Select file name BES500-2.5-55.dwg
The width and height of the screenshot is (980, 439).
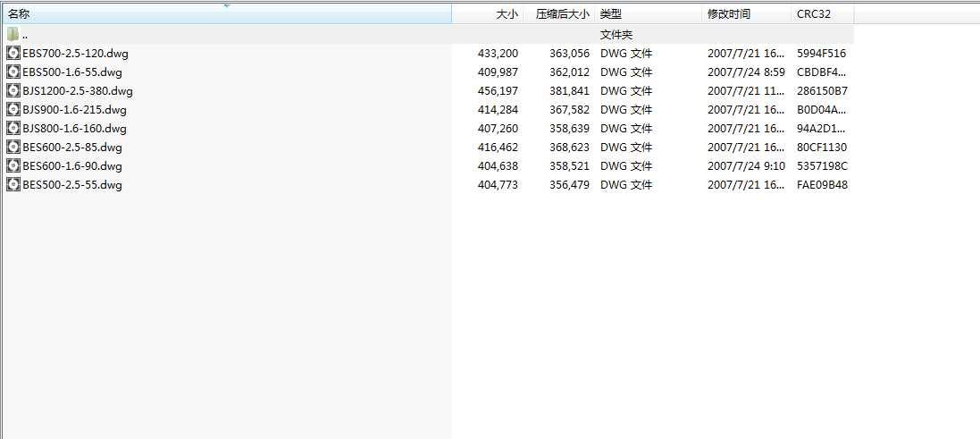(71, 184)
